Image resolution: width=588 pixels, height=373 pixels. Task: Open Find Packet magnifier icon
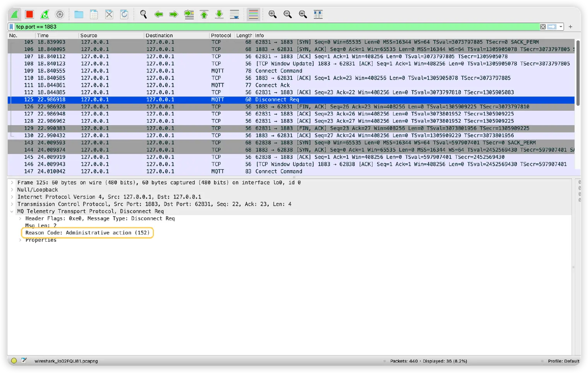click(144, 14)
